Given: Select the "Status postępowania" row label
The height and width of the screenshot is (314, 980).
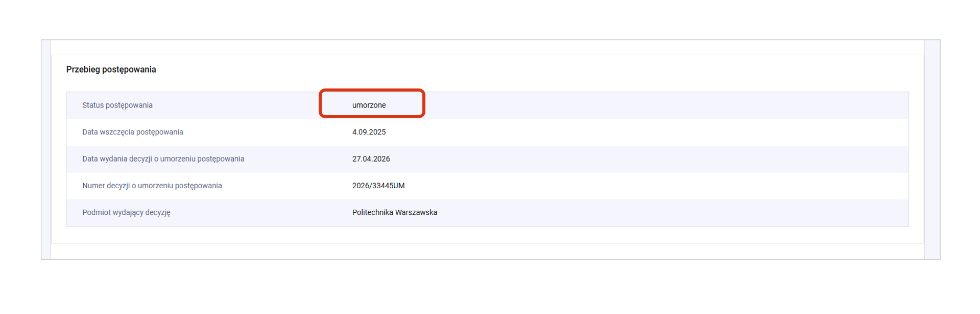Looking at the screenshot, I should (117, 105).
